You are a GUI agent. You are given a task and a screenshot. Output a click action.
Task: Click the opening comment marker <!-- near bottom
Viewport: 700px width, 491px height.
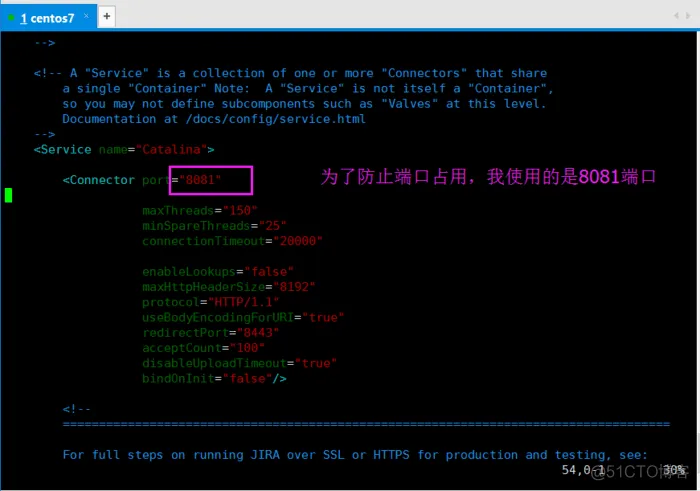click(77, 409)
